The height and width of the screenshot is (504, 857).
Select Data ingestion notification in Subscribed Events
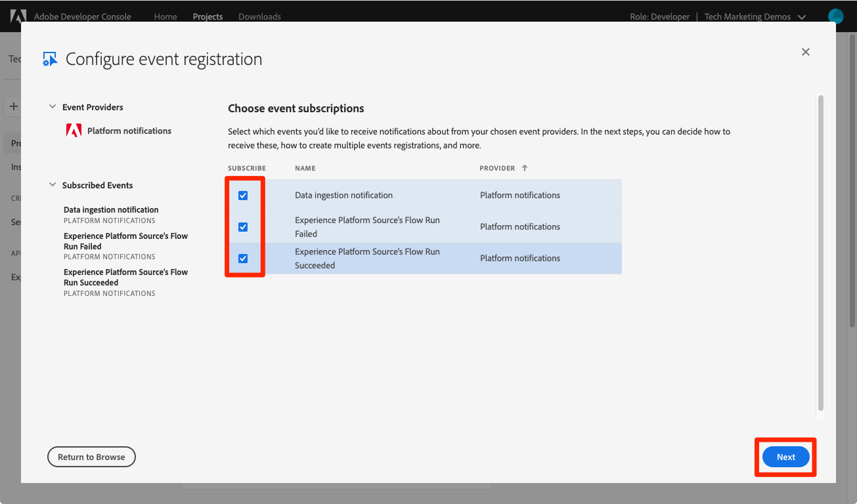(x=111, y=210)
